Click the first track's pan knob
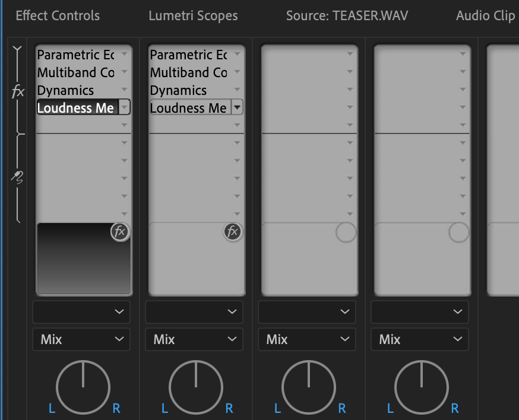Image resolution: width=519 pixels, height=420 pixels. point(83,387)
